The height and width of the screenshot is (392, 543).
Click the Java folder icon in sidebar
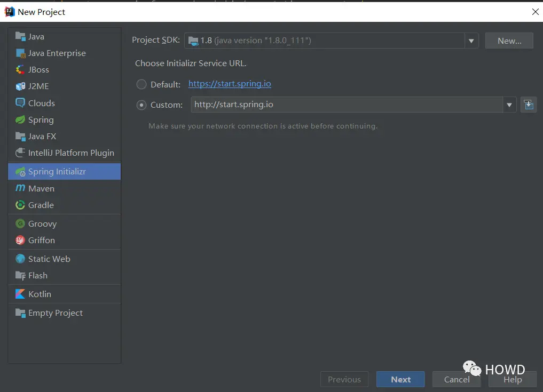click(20, 36)
